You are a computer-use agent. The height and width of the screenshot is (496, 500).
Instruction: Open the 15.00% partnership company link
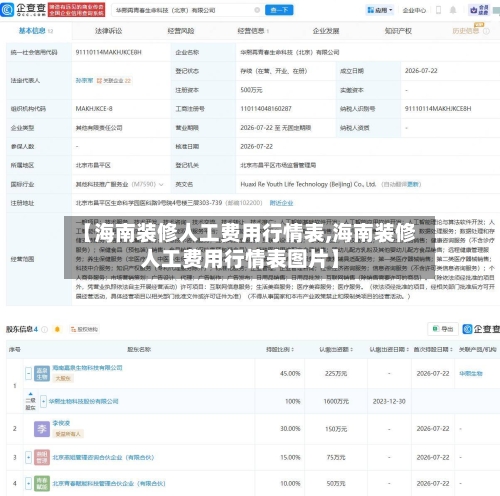[103, 457]
